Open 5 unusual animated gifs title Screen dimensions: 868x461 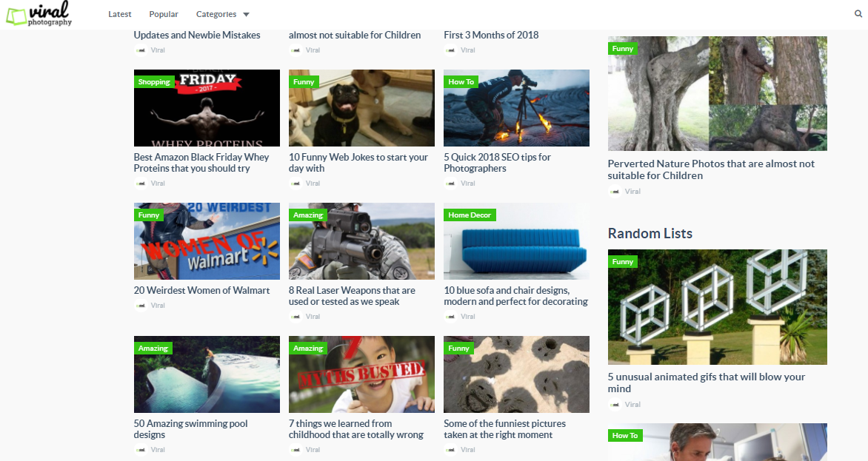pos(707,383)
